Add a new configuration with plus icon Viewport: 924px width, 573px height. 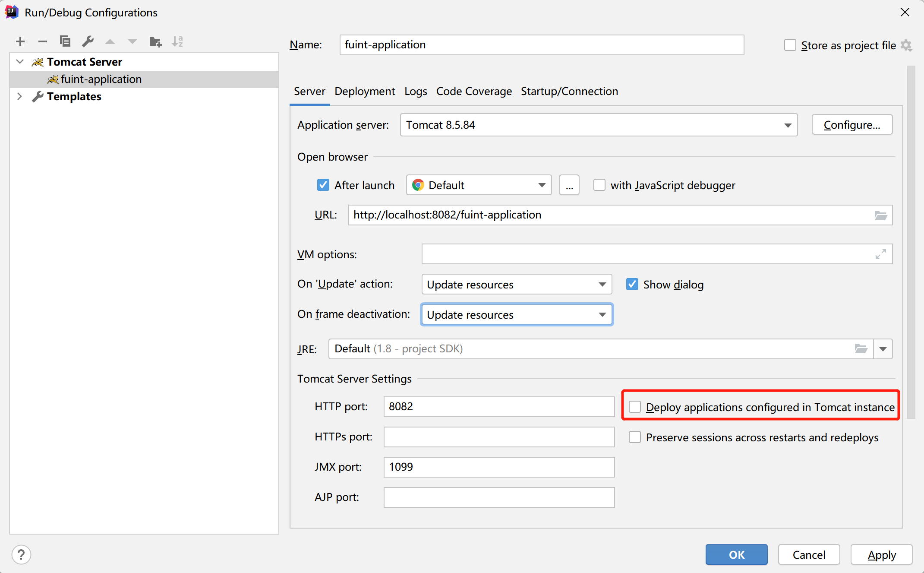tap(20, 41)
